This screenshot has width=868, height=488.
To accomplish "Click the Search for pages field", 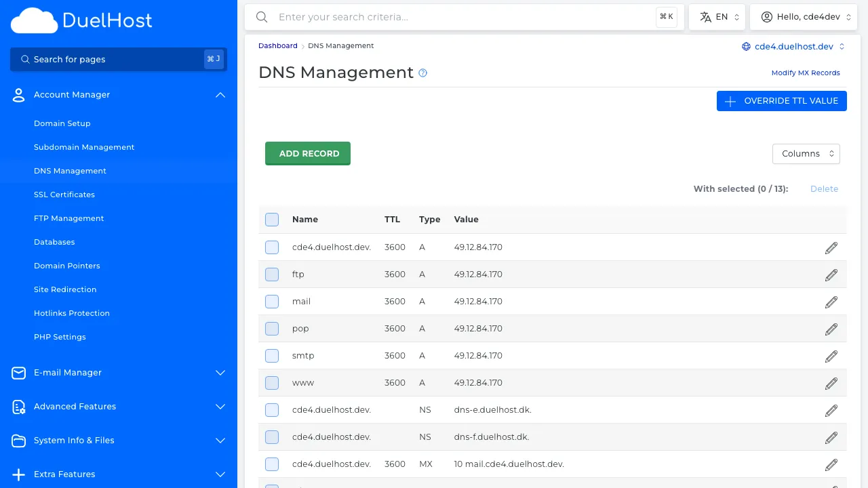I will click(102, 59).
